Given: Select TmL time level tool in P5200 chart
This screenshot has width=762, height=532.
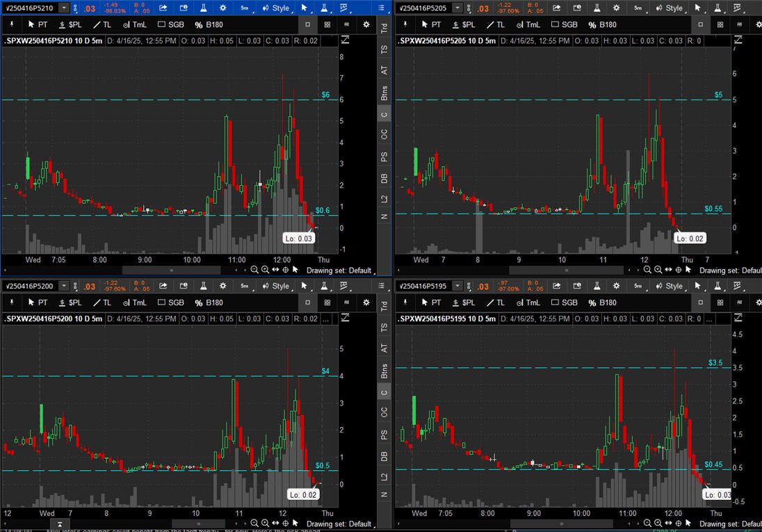Looking at the screenshot, I should [x=135, y=303].
